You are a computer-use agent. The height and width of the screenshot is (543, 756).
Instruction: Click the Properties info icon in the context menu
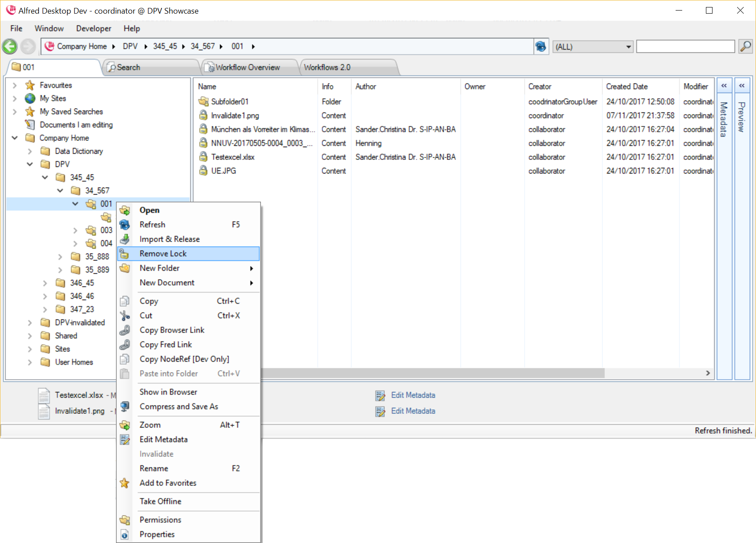(x=125, y=534)
